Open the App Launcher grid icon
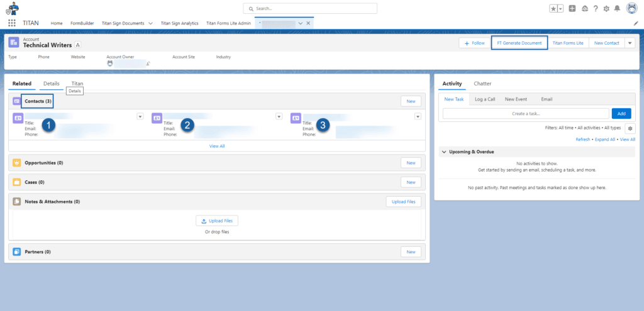Viewport: 644px width, 311px height. click(12, 23)
